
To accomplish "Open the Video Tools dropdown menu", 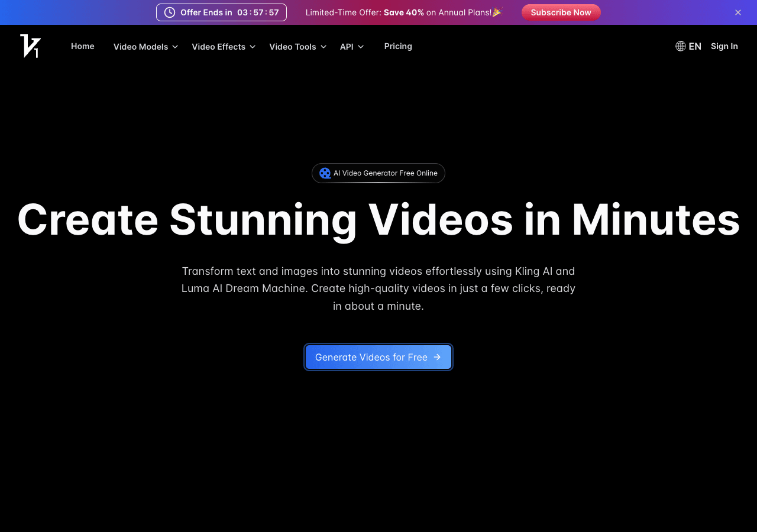I will 297,47.
